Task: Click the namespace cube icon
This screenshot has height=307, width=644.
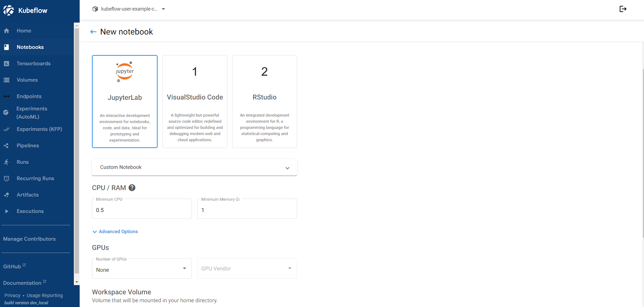Action: coord(95,9)
